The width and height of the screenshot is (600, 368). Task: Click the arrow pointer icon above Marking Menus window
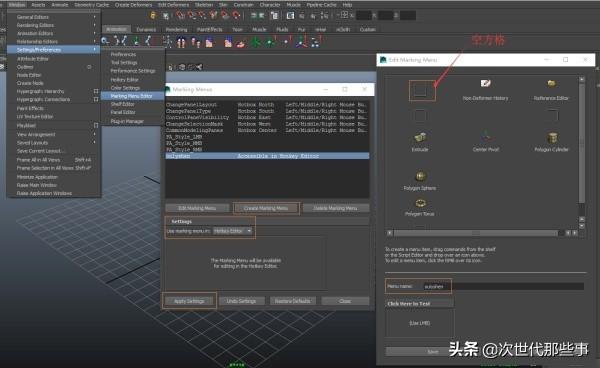pos(170,67)
